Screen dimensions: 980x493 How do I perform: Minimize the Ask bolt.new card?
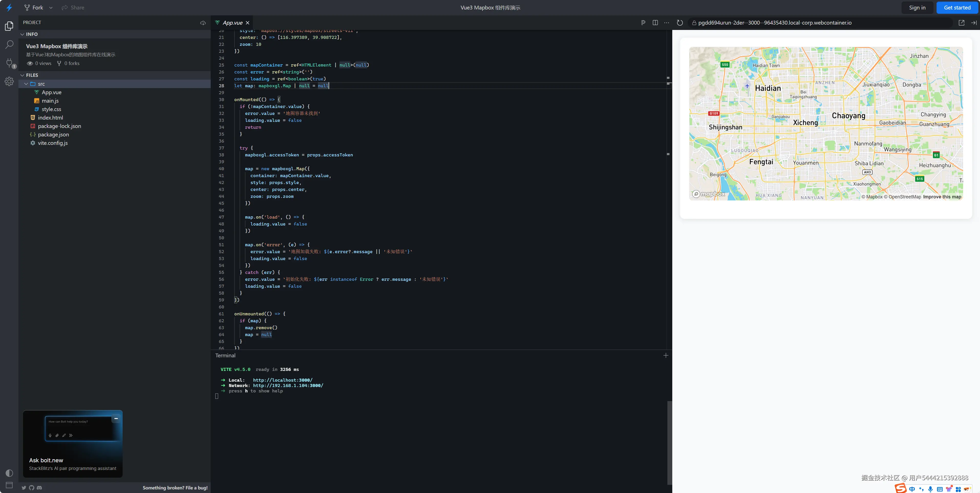pyautogui.click(x=116, y=419)
